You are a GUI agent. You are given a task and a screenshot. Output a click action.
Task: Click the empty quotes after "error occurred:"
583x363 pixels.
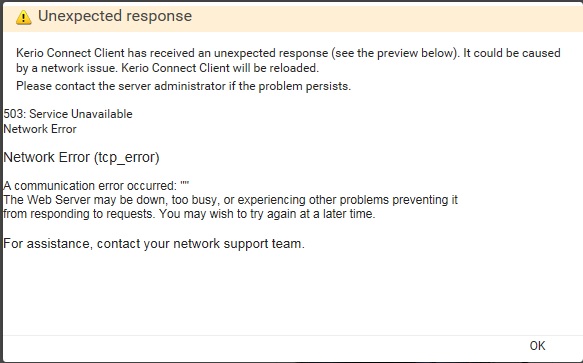(x=185, y=184)
